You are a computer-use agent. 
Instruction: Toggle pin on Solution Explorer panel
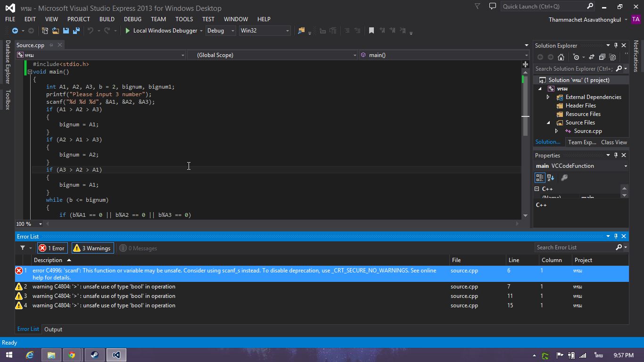click(x=616, y=45)
